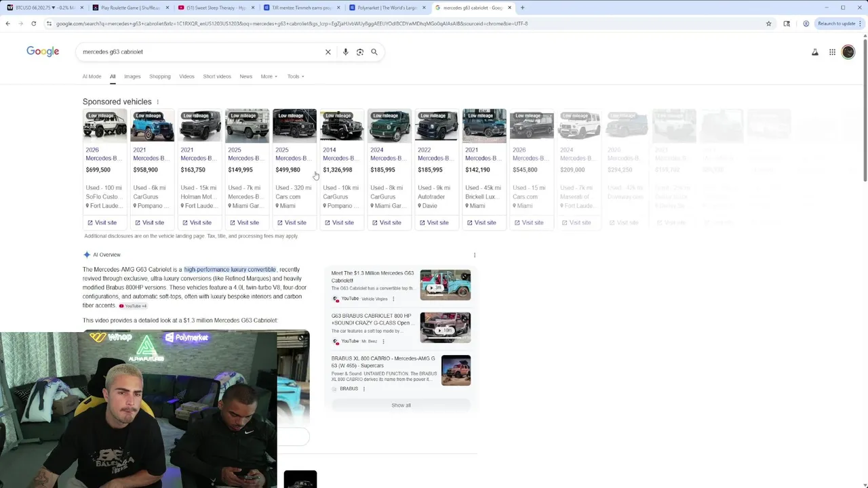The width and height of the screenshot is (868, 488).
Task: Open the Shopping search tab
Action: (x=160, y=77)
